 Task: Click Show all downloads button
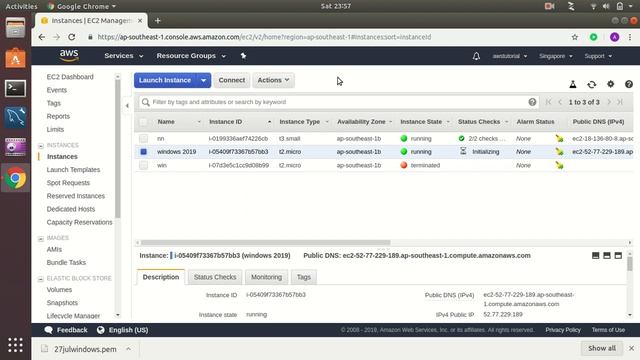(x=602, y=348)
